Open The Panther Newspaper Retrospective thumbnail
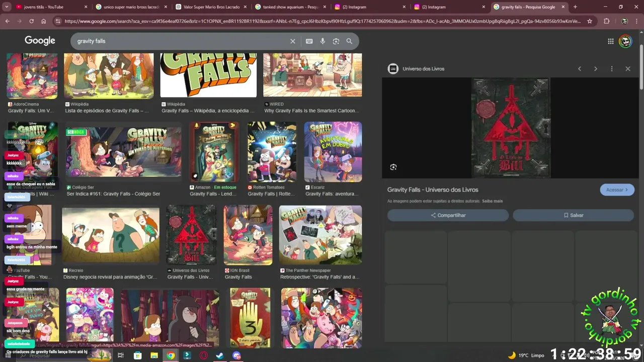Viewport: 644px width, 362px height. (x=320, y=235)
